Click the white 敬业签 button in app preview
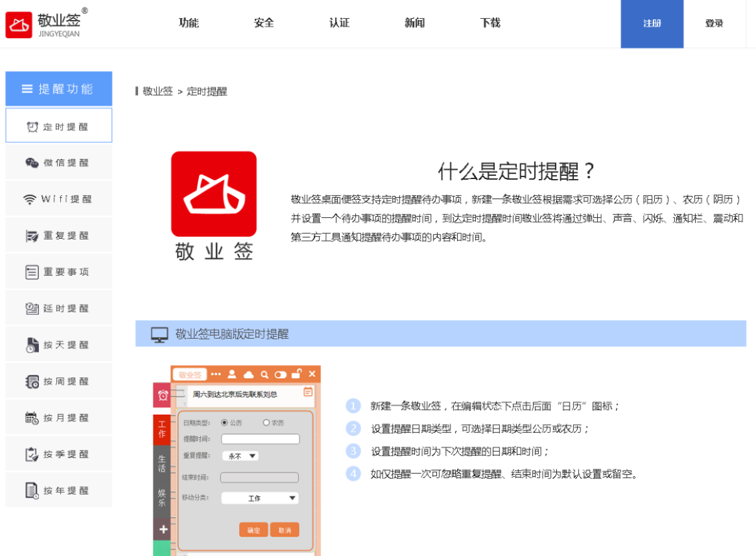756x556 pixels. tap(190, 374)
